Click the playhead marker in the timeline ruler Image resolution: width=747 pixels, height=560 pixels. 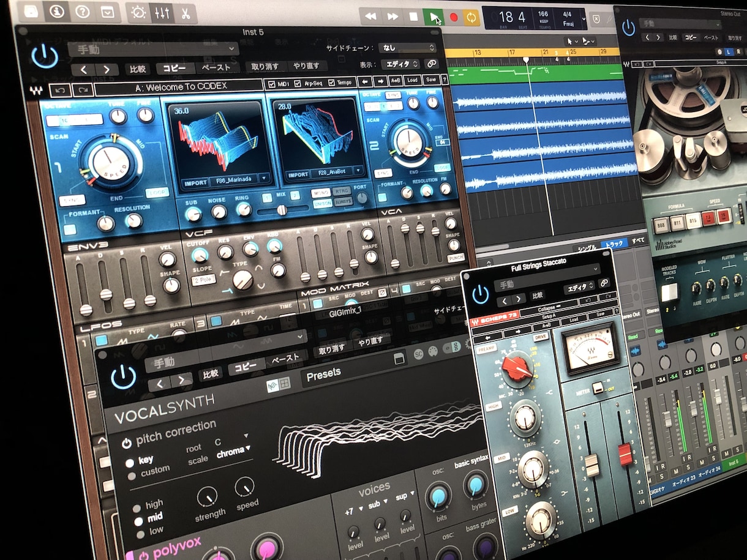coord(525,60)
